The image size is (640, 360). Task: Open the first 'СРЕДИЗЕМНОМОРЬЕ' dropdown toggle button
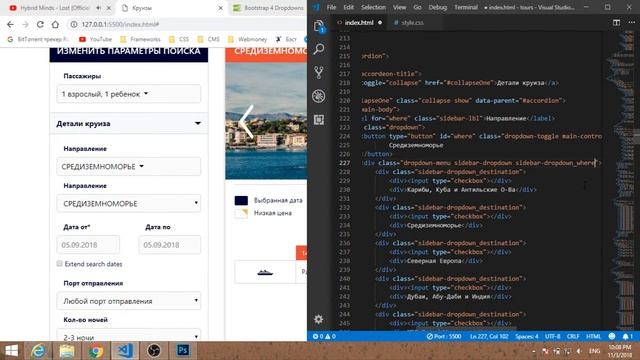point(129,167)
